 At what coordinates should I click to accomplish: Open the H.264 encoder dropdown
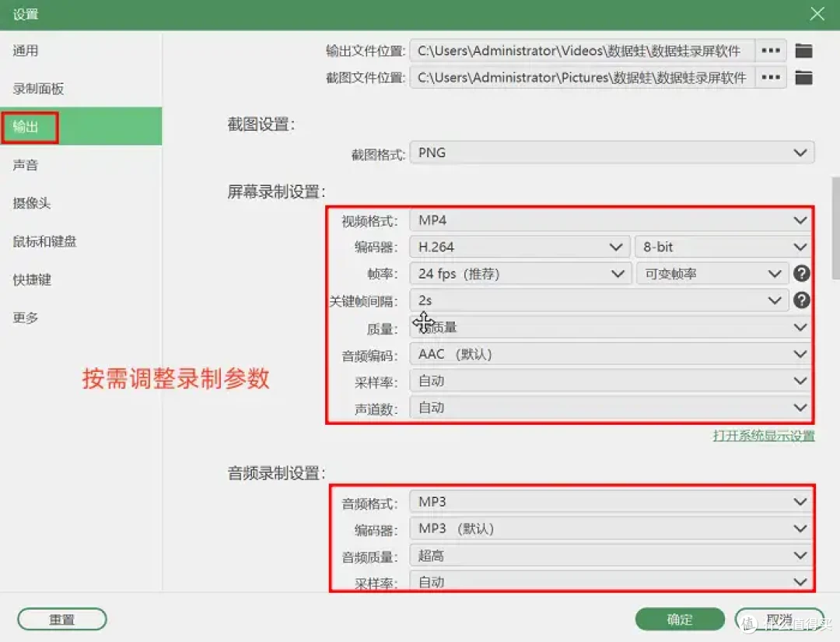520,247
